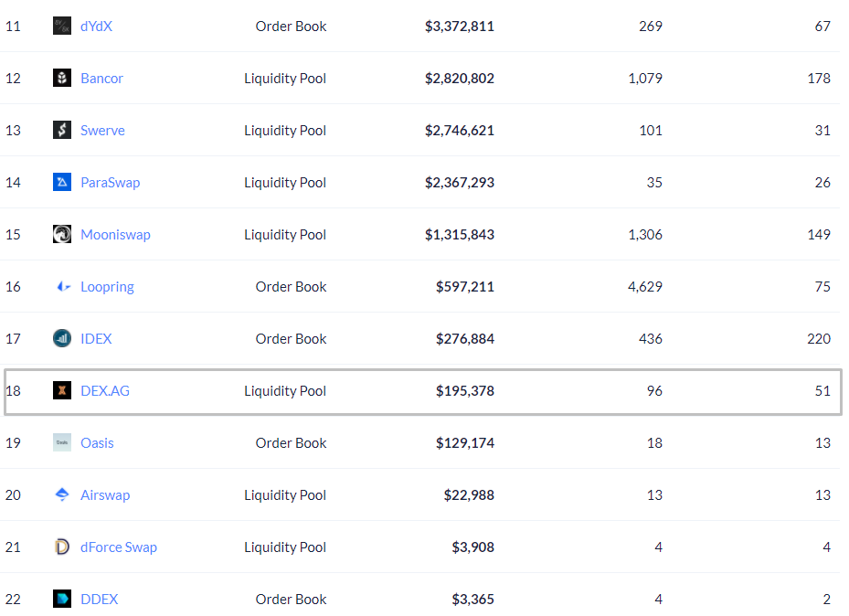The height and width of the screenshot is (616, 849).
Task: Select the DEX.AG volume value $195,378
Action: coord(464,390)
